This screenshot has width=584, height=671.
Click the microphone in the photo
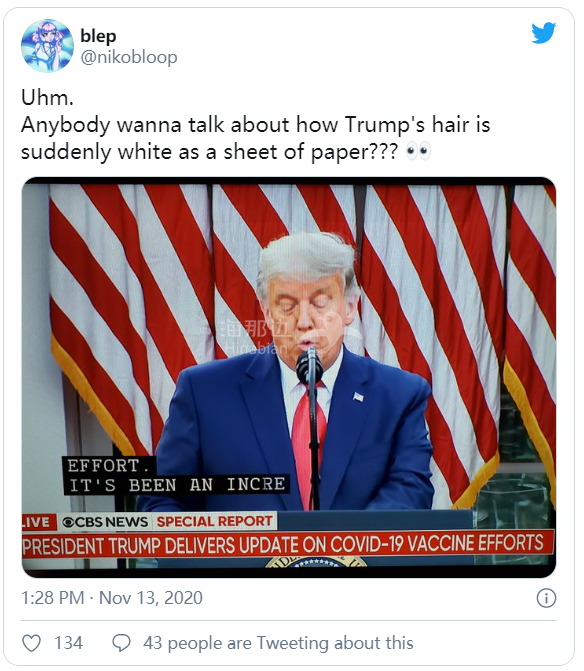(x=309, y=366)
